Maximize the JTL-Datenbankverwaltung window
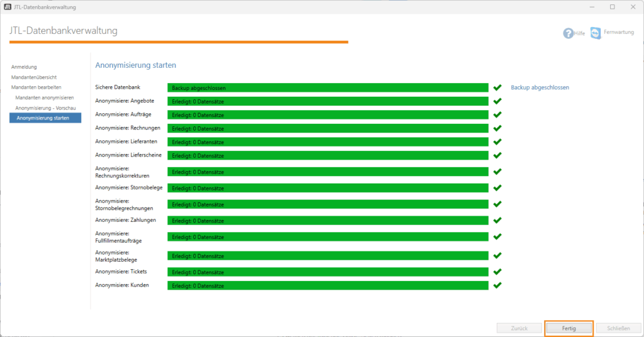The image size is (644, 337). 612,7
